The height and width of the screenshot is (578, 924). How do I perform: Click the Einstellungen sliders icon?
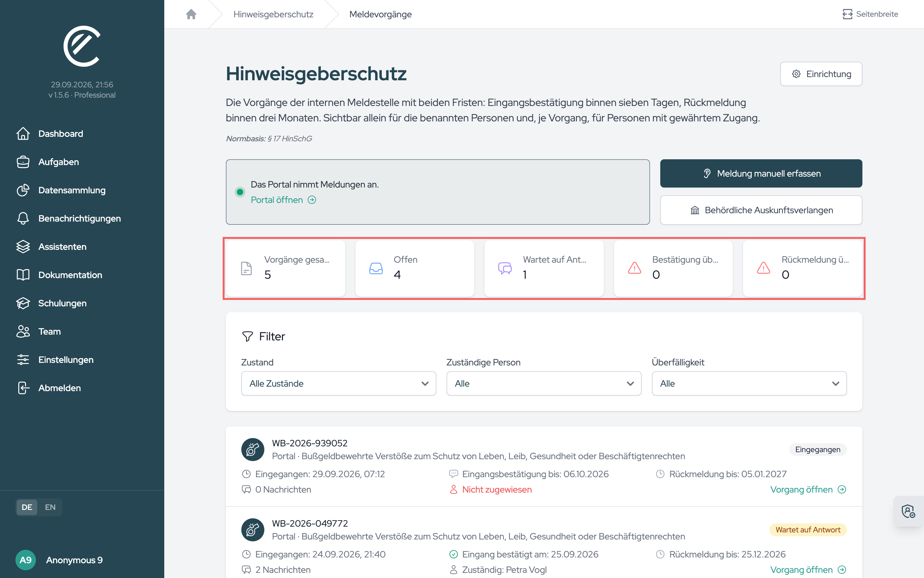pos(23,360)
